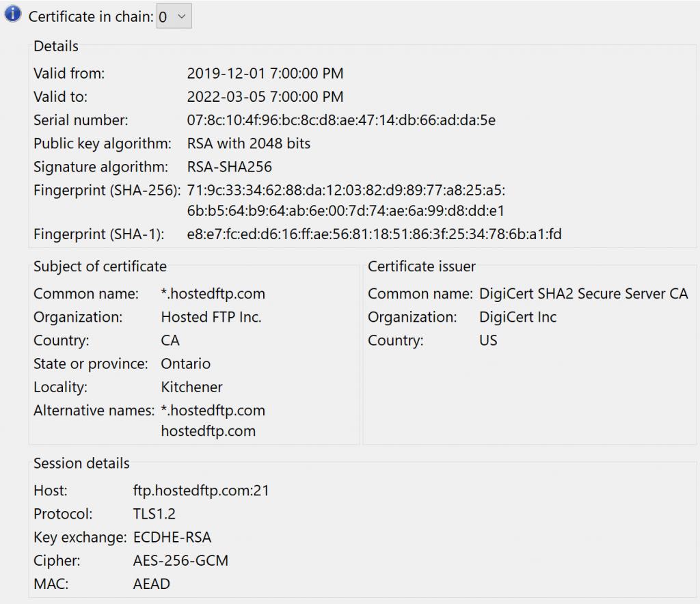This screenshot has width=700, height=604.
Task: Click the subject country value CA
Action: pyautogui.click(x=170, y=340)
